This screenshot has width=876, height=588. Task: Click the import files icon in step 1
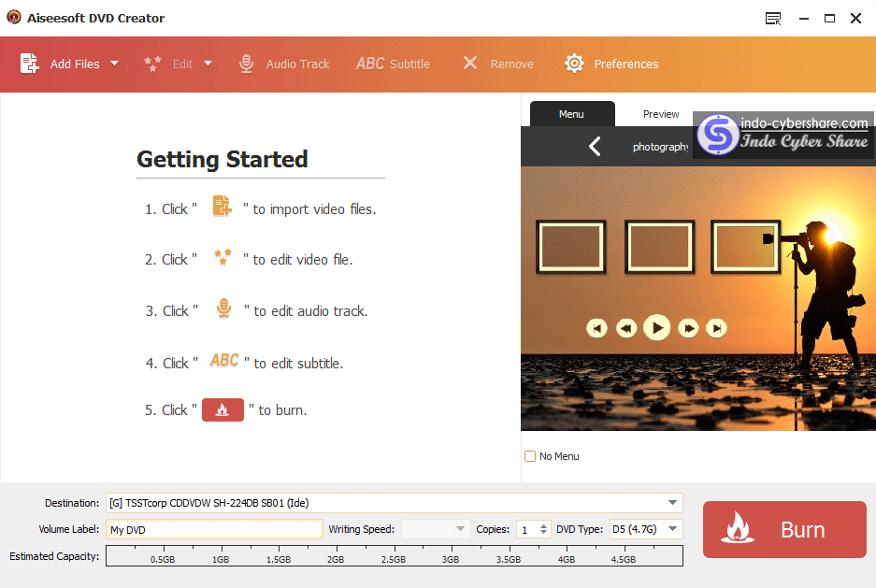(x=222, y=206)
